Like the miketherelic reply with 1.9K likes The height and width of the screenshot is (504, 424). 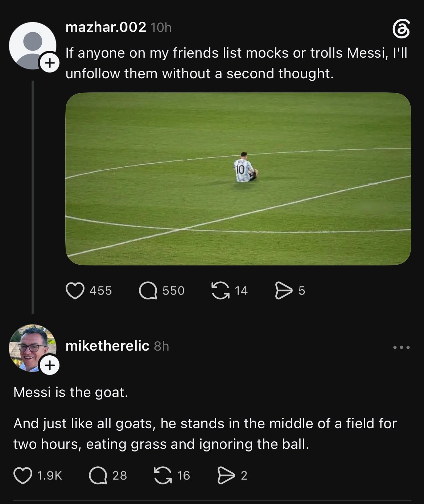click(22, 475)
